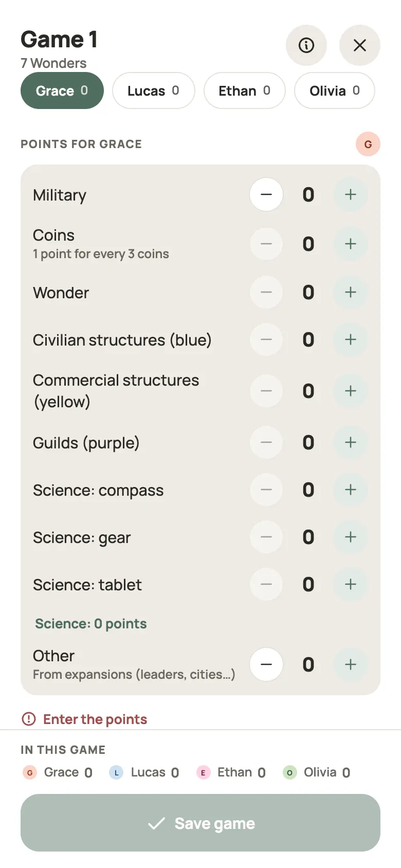Add a Guilds (purple) point

point(351,442)
